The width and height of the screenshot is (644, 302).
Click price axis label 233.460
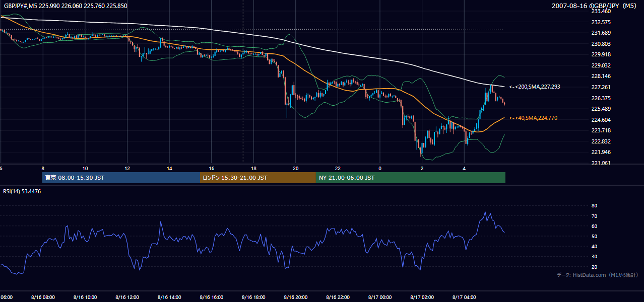pos(601,11)
